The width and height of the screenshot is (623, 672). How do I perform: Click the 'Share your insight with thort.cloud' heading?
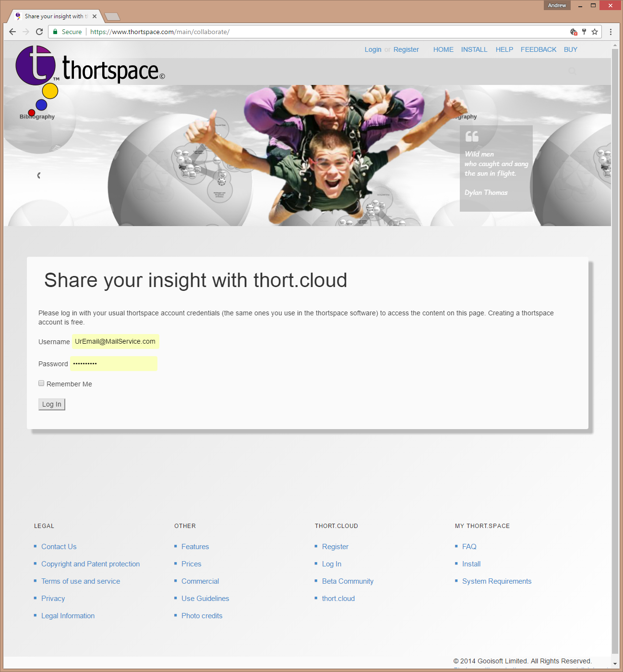pos(196,280)
